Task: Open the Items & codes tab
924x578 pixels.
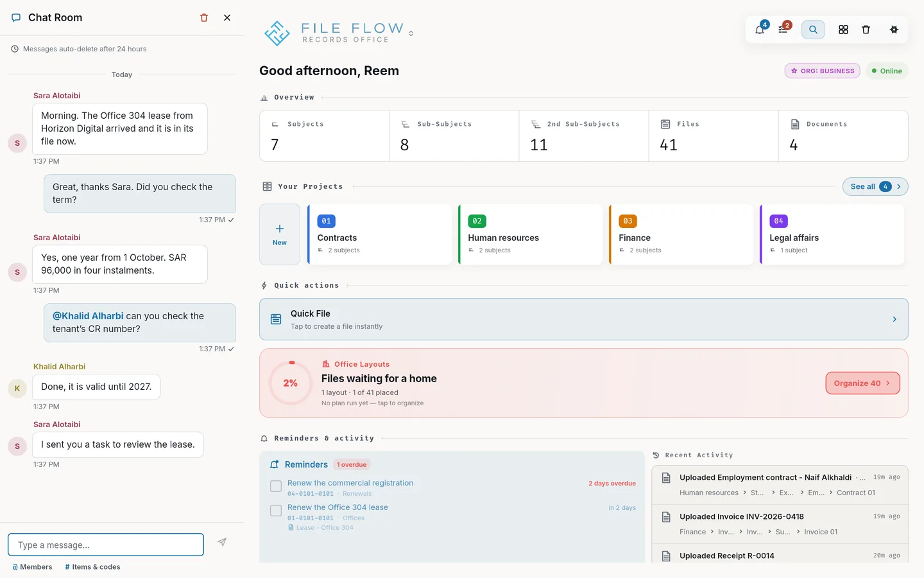Action: pos(93,567)
